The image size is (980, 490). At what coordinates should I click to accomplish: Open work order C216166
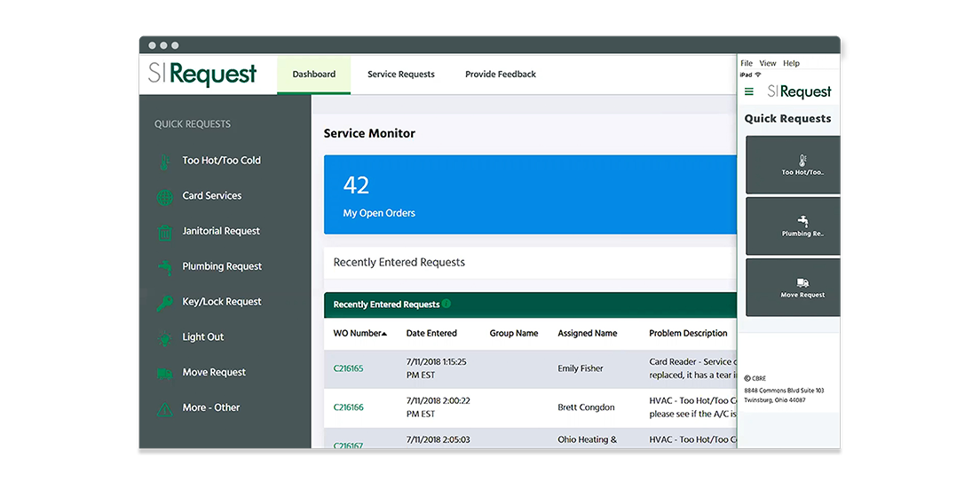coord(348,407)
